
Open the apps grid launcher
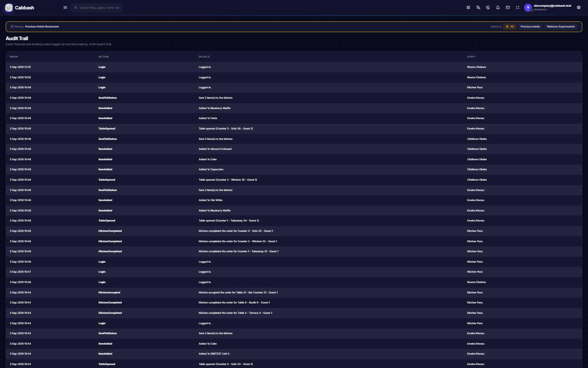(468, 8)
